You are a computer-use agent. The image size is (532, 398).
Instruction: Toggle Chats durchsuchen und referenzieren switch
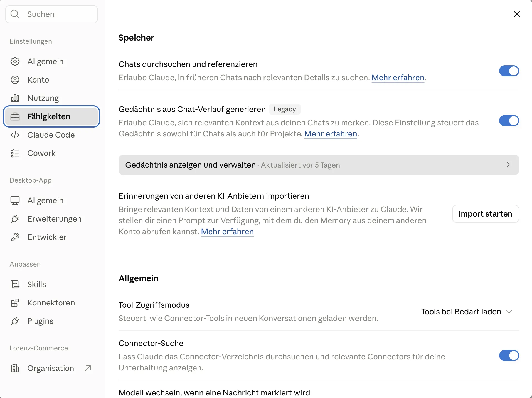(x=509, y=71)
